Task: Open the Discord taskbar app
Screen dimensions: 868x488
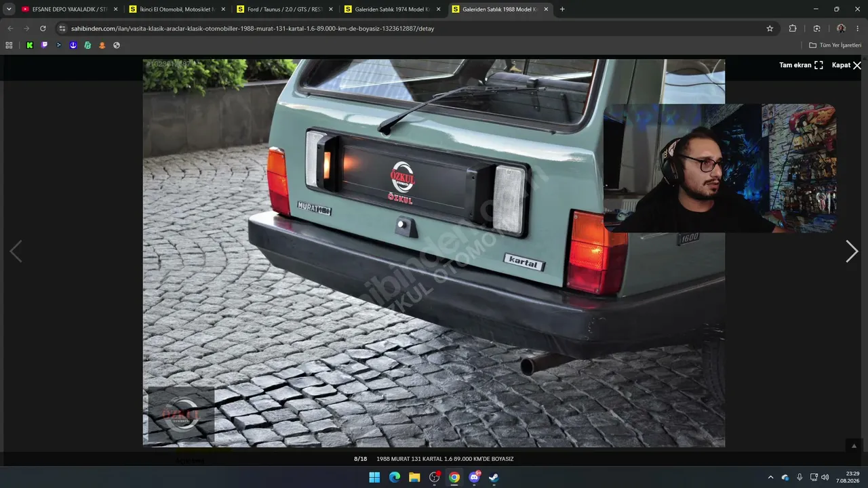Action: coord(474,477)
